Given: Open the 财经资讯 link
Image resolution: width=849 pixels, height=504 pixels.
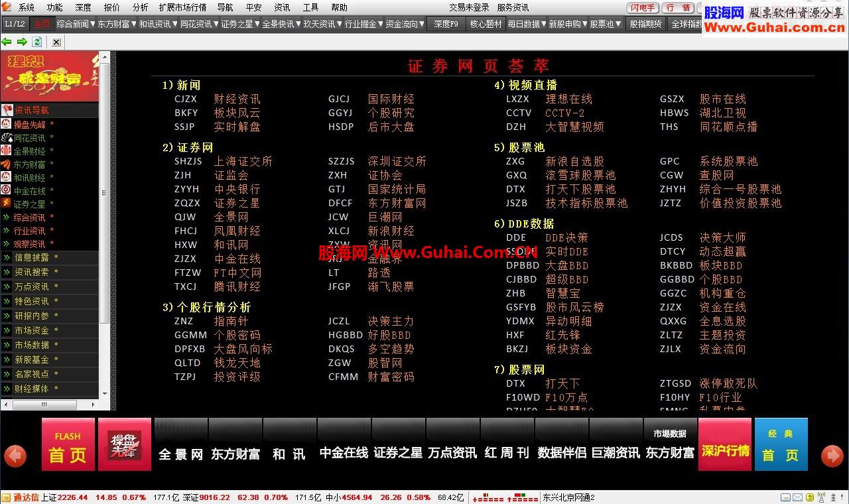Looking at the screenshot, I should tap(237, 99).
